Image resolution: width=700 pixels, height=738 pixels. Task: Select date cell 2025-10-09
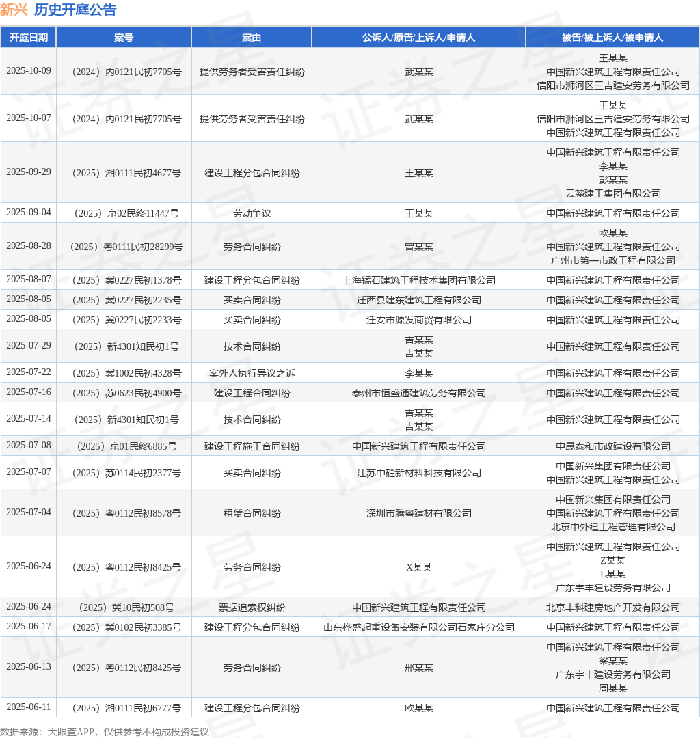(29, 70)
